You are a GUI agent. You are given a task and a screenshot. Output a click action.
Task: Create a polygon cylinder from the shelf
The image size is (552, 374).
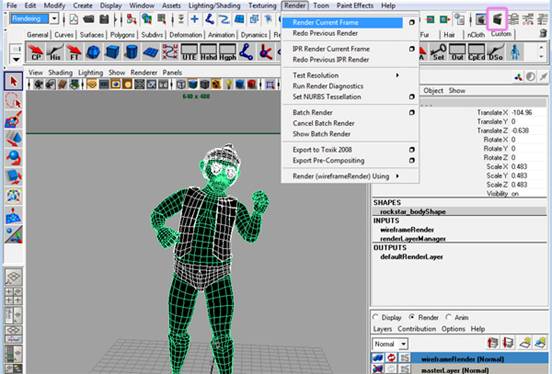click(x=131, y=52)
